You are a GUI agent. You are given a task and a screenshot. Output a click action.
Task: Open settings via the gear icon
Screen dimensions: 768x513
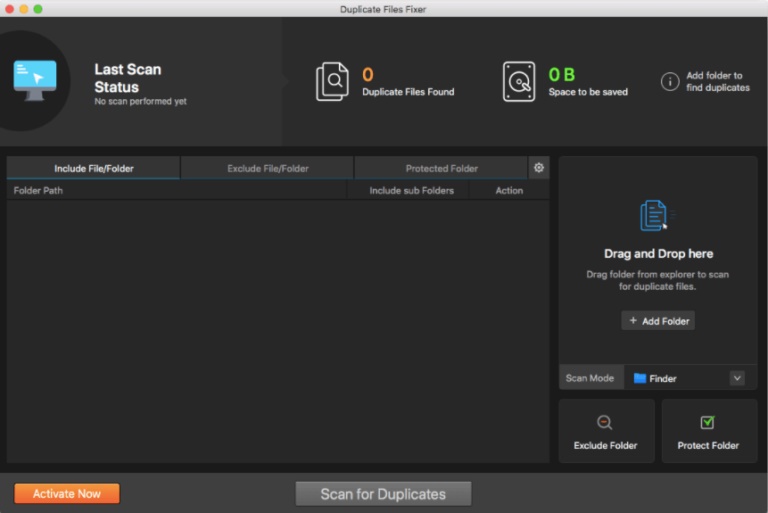click(539, 168)
